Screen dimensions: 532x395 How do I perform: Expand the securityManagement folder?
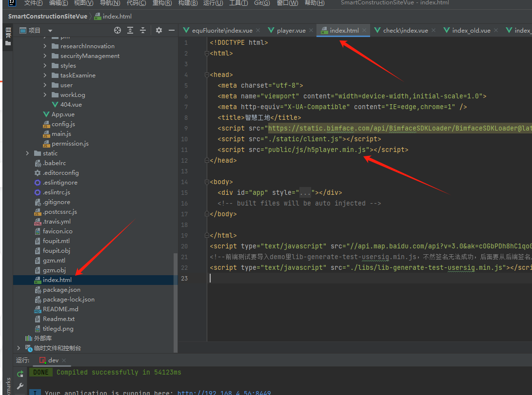tap(45, 56)
